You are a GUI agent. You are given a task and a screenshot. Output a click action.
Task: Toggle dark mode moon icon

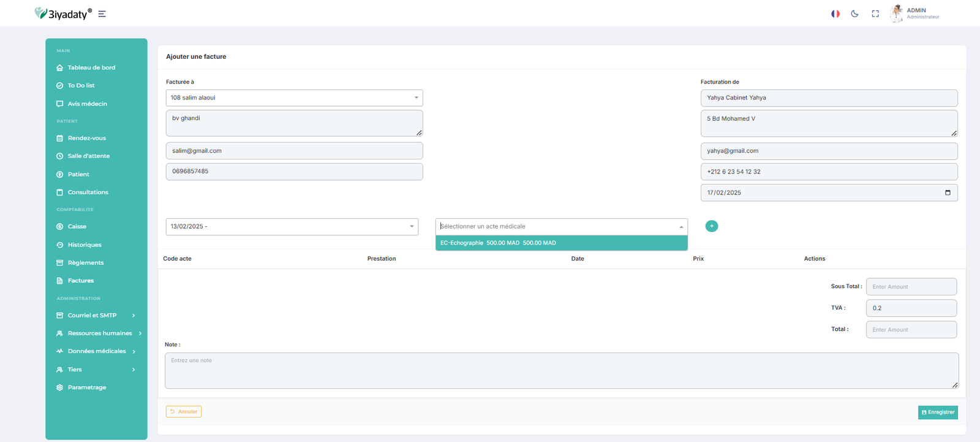pyautogui.click(x=854, y=13)
